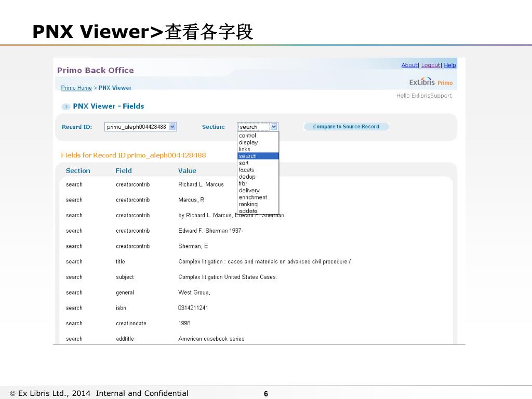Open the Help link
Screen dimensions: 532x399
pos(449,65)
